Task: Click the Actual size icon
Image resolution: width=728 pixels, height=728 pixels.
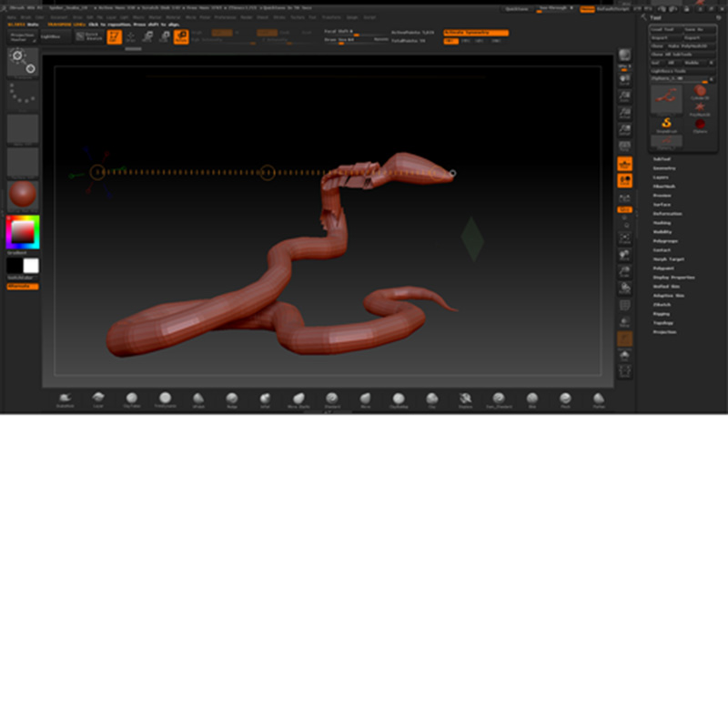Action: (x=625, y=113)
